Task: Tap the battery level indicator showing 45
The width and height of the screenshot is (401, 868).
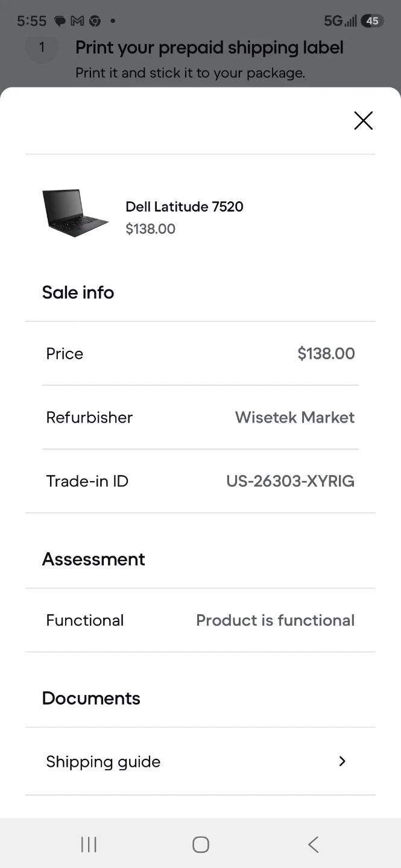Action: click(x=372, y=21)
